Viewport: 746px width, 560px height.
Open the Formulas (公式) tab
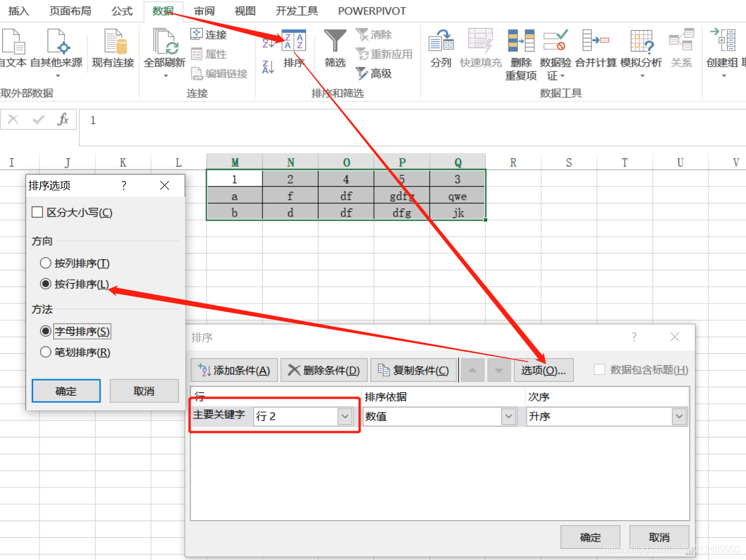[122, 11]
